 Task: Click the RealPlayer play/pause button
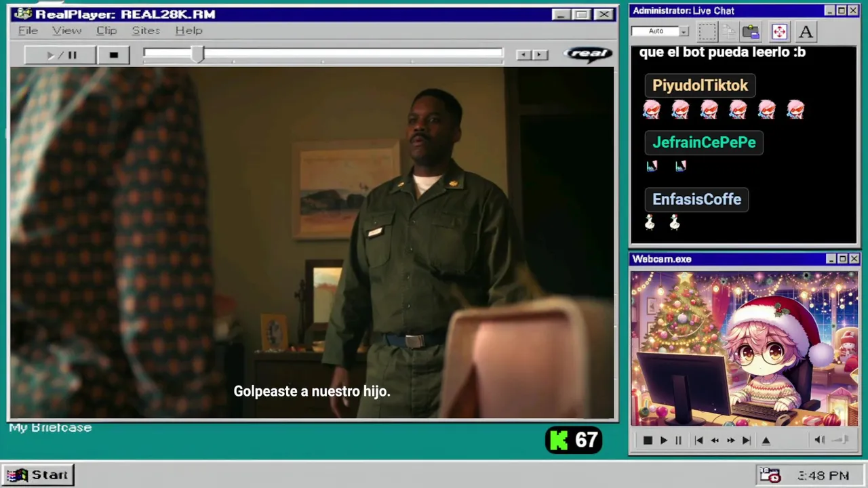[x=60, y=55]
